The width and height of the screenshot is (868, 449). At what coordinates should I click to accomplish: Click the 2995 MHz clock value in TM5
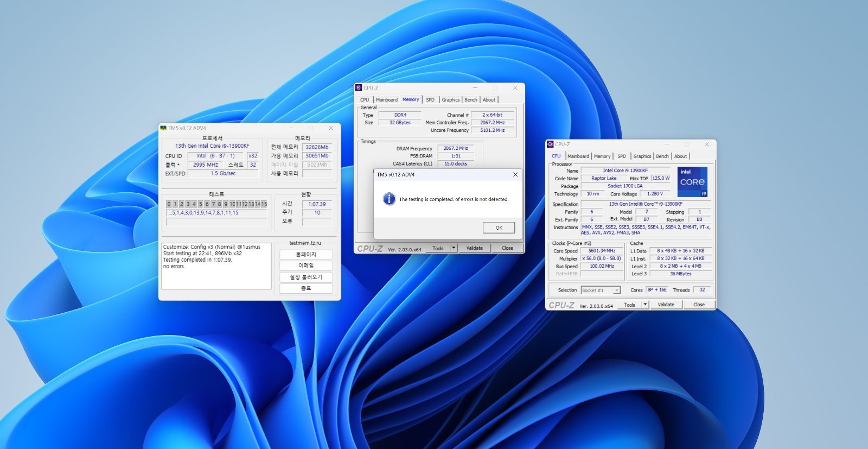(x=206, y=165)
